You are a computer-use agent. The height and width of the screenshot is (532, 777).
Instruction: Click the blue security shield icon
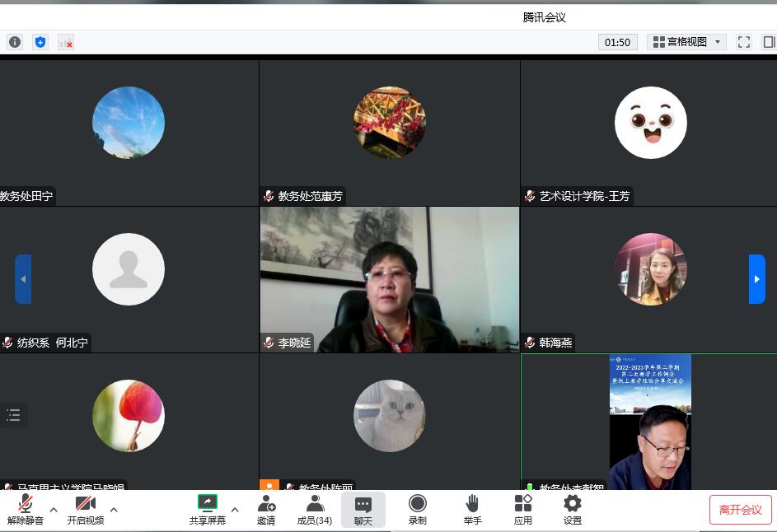40,42
